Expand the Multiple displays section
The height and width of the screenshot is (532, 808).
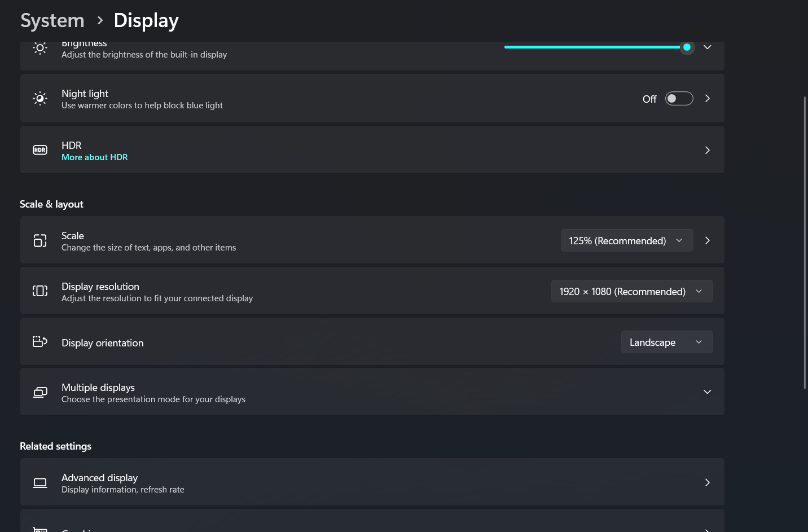click(707, 392)
